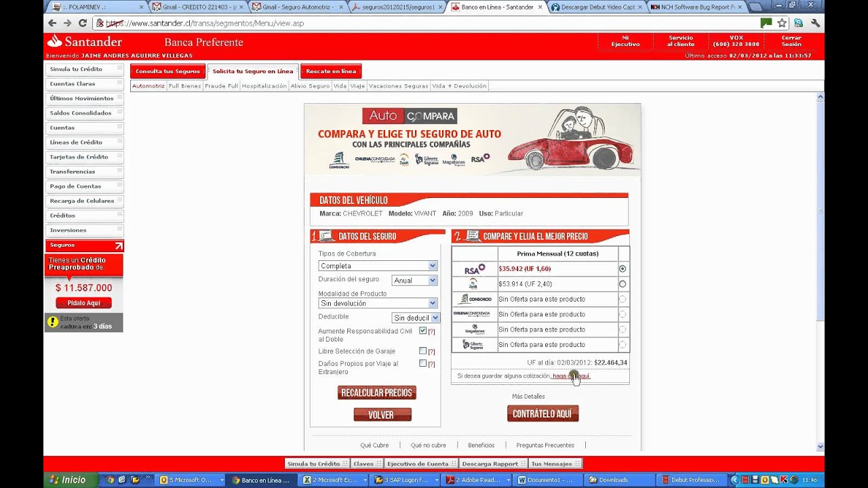Switch to Consulta tus Seguros tab

[167, 71]
